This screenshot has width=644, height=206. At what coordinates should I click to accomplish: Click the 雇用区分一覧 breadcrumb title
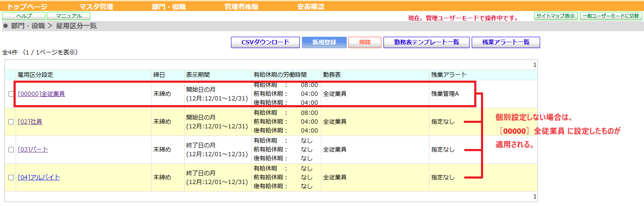click(x=76, y=26)
